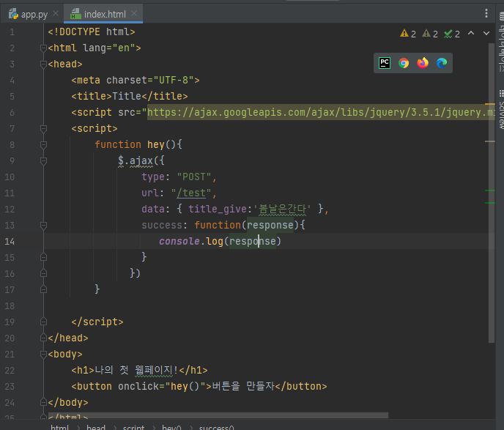Screen dimensions: 504x430
Task: Click line number 14 in gutter
Action: (x=10, y=241)
